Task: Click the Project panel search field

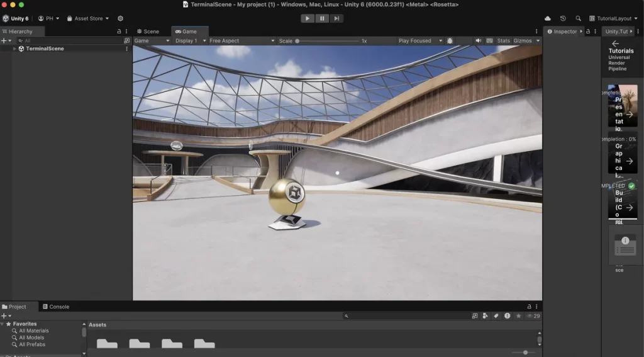Action: pos(406,316)
